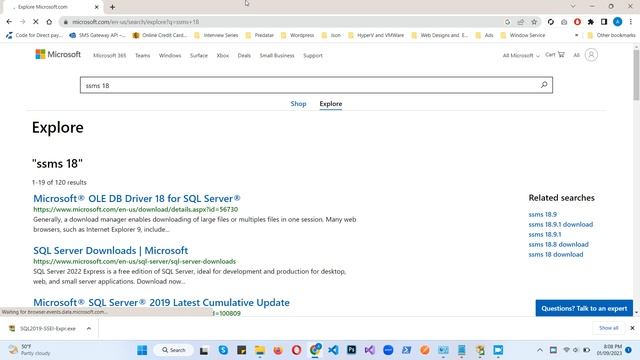Bookmark this page with the star icon

(534, 22)
